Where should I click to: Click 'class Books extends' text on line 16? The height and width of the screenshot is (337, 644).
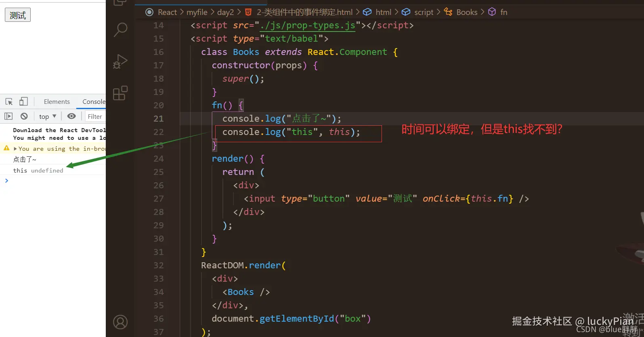coord(251,52)
